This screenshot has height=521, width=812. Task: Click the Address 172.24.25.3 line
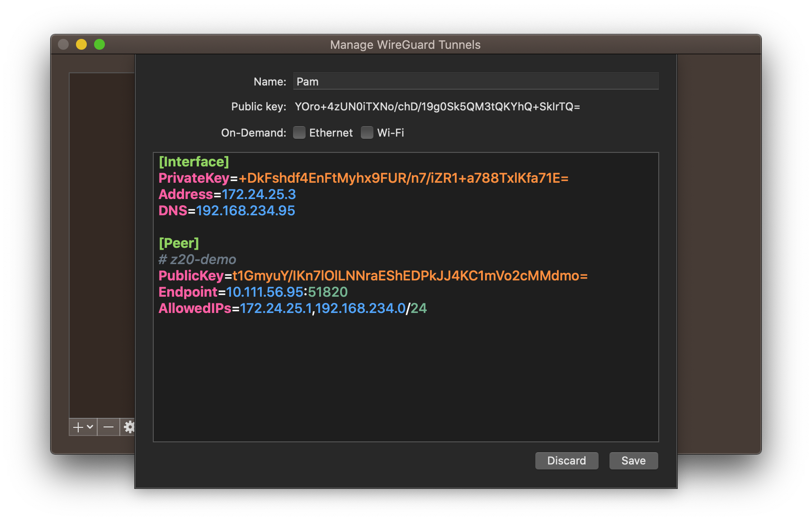[x=227, y=194]
